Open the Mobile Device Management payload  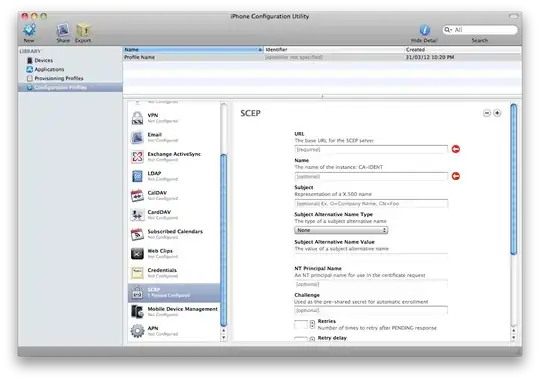(x=174, y=311)
